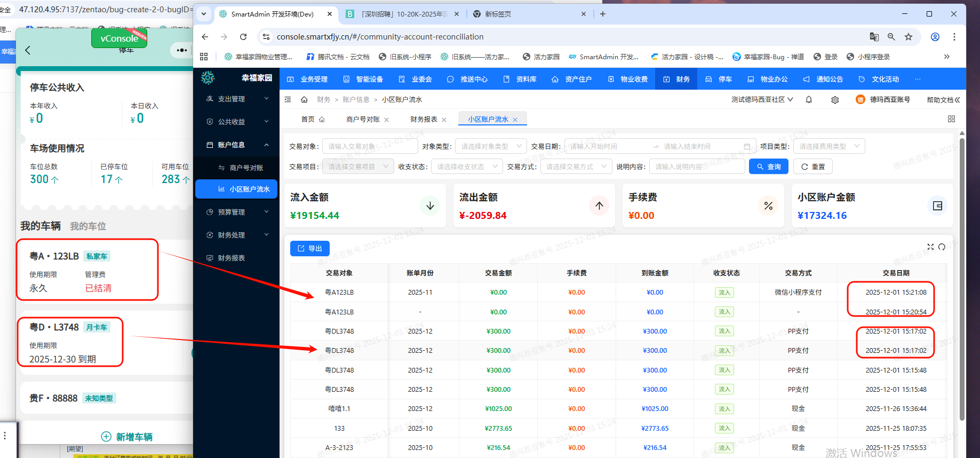Click the fullscreen expand table icon
Viewport: 980px width, 458px height.
930,247
